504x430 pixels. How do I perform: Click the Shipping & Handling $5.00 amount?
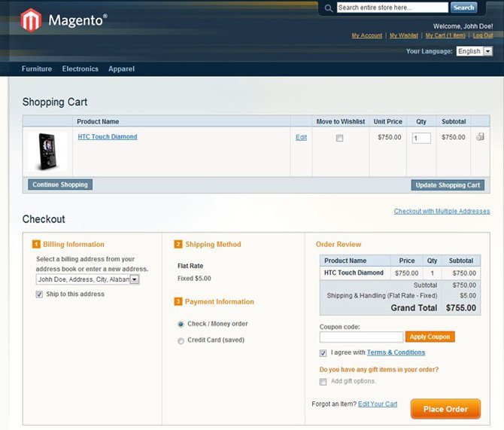pos(468,295)
